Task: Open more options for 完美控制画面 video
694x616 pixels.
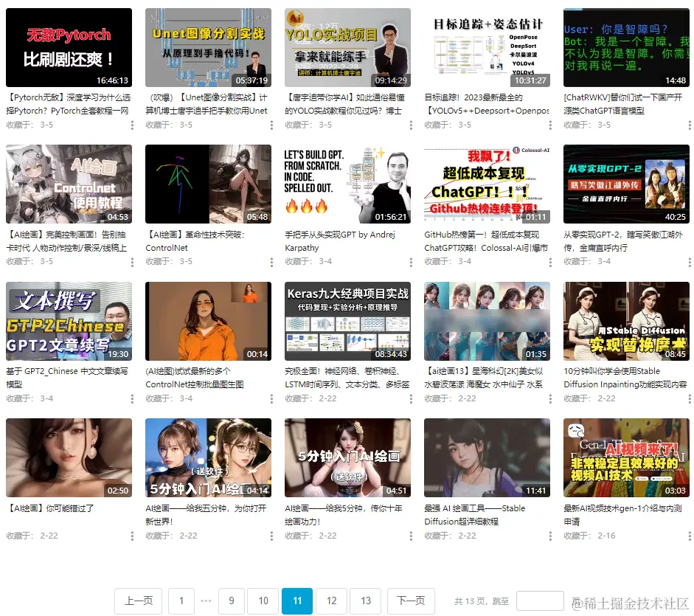Action: (x=132, y=262)
